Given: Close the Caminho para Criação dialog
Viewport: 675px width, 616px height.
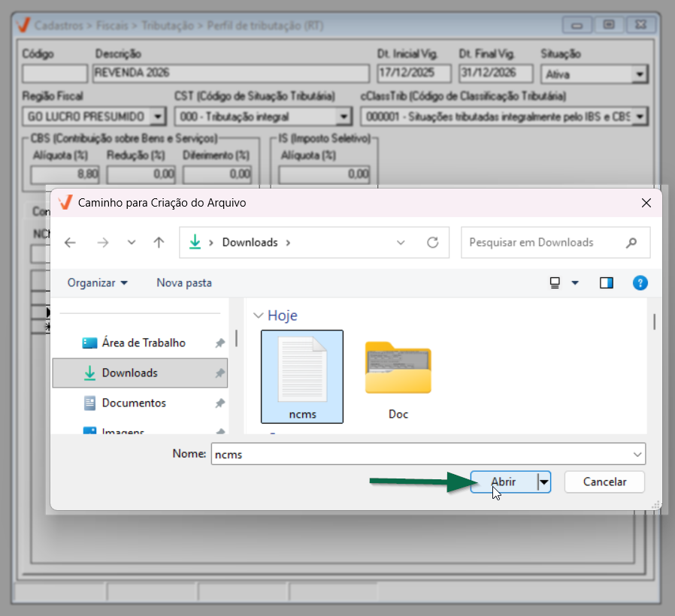Looking at the screenshot, I should point(646,203).
